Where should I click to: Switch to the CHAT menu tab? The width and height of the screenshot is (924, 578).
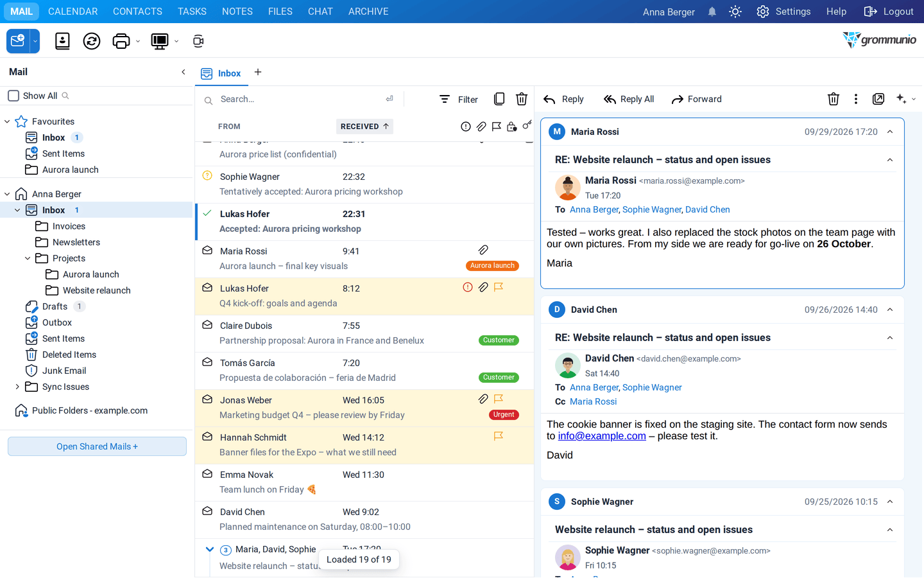(320, 12)
